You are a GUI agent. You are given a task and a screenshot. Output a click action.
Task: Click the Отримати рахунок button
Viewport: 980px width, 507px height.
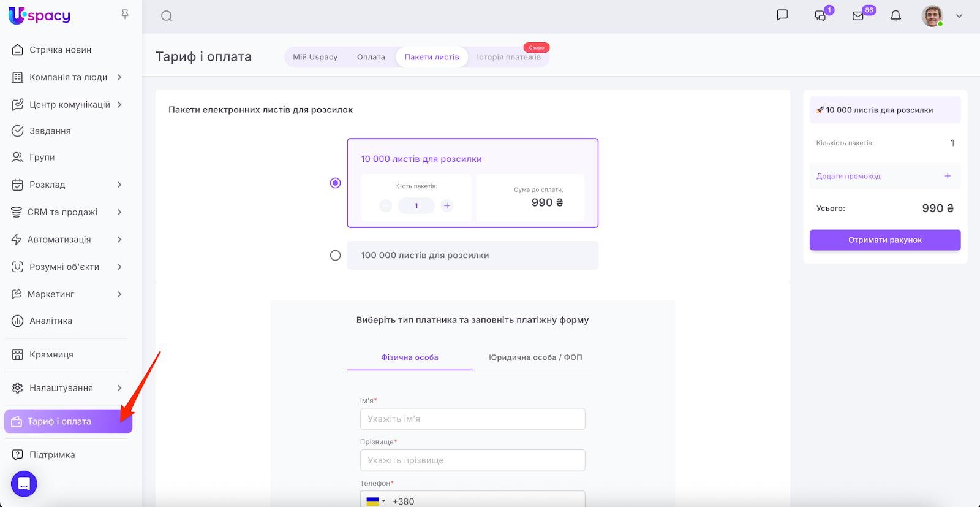coord(884,240)
